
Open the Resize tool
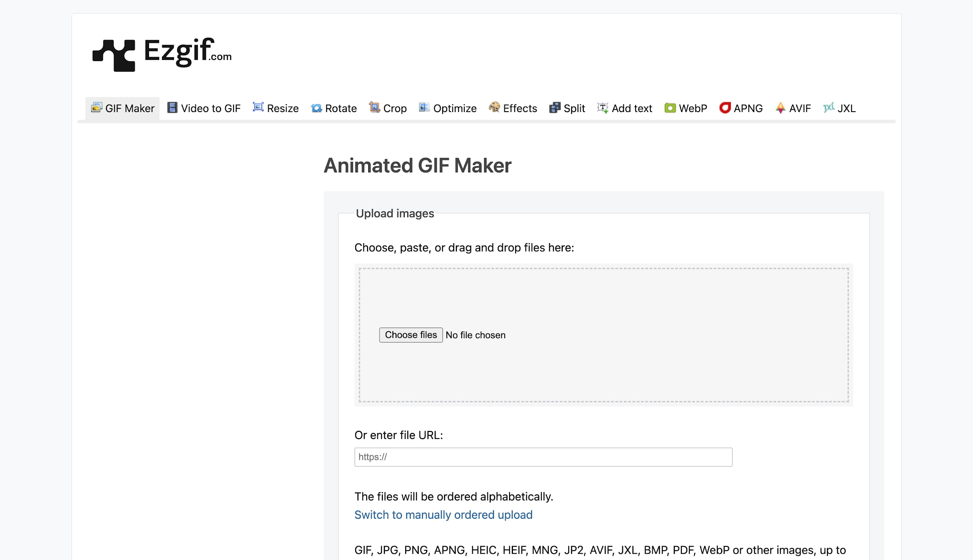(282, 108)
